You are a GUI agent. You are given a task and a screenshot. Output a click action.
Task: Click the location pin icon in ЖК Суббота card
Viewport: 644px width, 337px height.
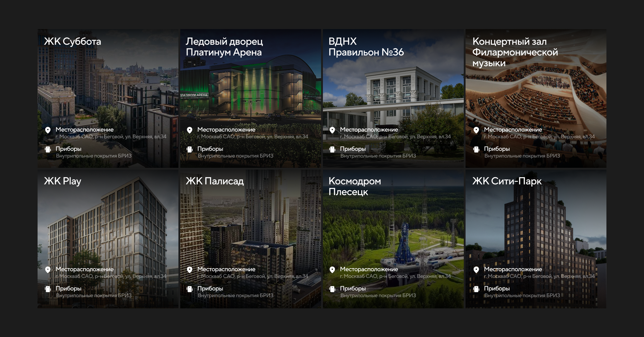point(48,130)
